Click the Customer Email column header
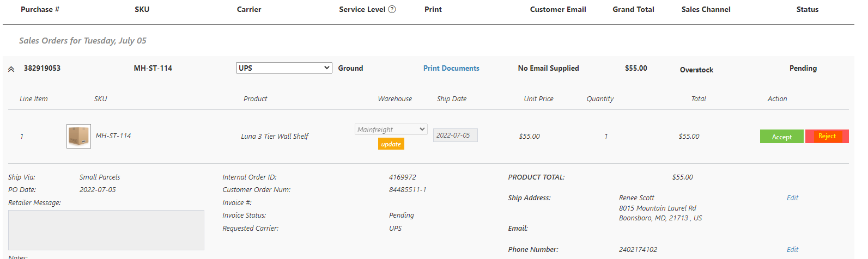The image size is (868, 259). [558, 9]
